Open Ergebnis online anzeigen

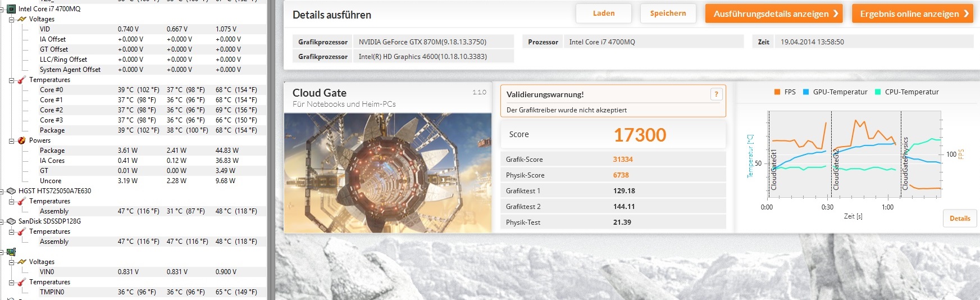pyautogui.click(x=914, y=13)
